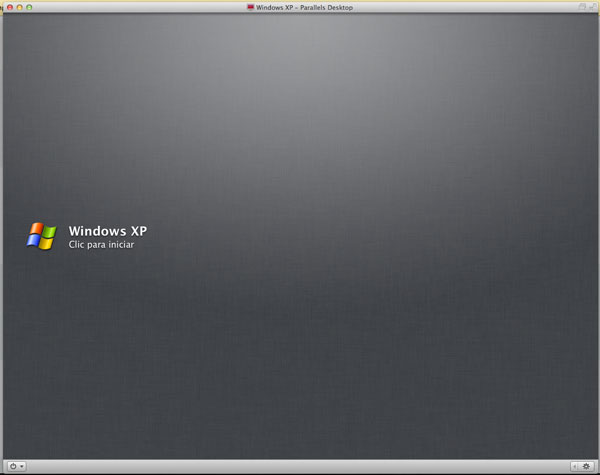Zoom window with green button
Image resolution: width=600 pixels, height=475 pixels.
click(29, 7)
